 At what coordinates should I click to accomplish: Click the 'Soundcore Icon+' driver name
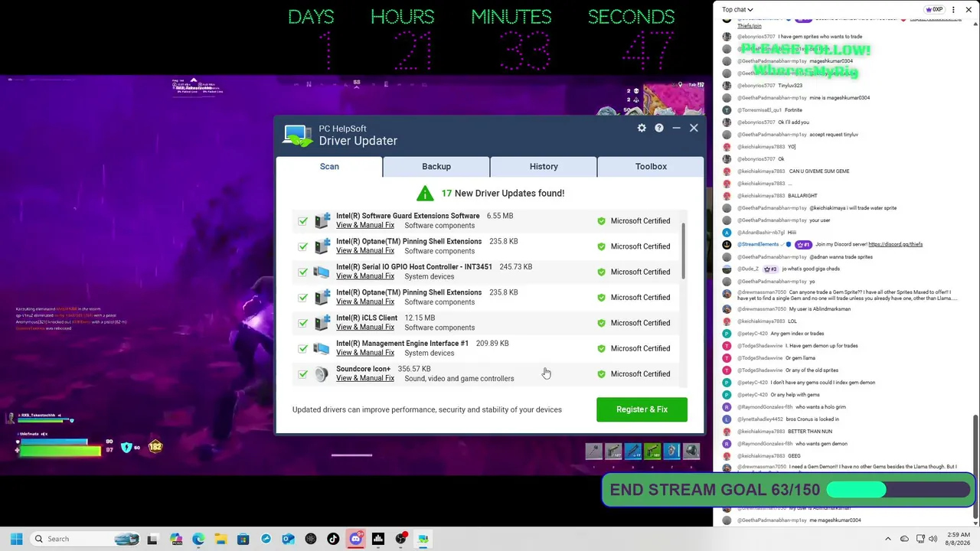pos(363,369)
